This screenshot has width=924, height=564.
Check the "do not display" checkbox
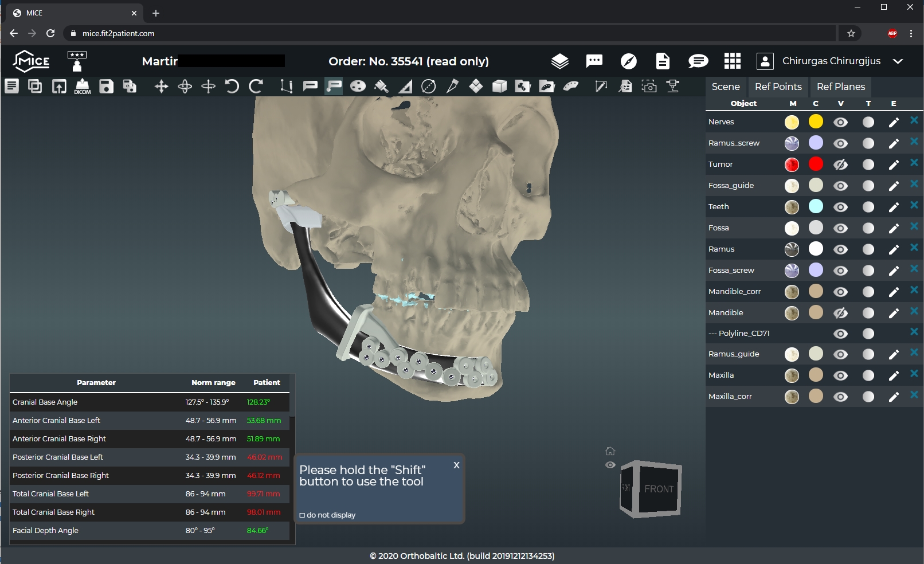[302, 515]
